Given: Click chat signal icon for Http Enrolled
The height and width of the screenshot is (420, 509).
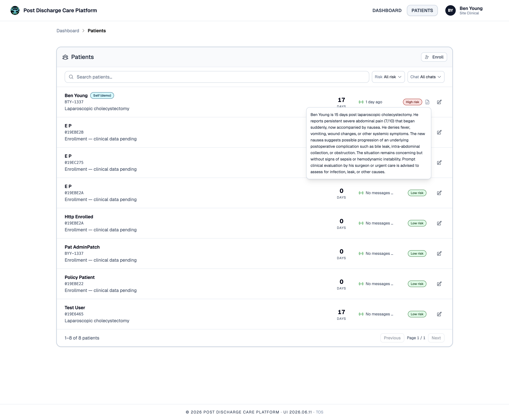Looking at the screenshot, I should click(x=361, y=223).
